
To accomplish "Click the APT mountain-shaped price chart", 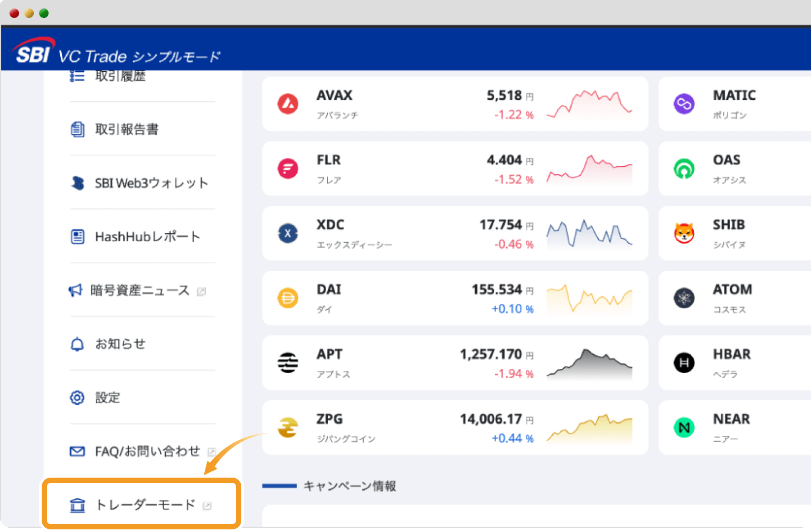I will pyautogui.click(x=589, y=363).
